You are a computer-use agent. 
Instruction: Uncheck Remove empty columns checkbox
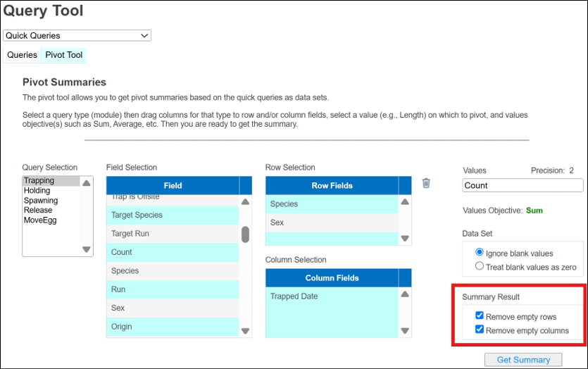[480, 330]
